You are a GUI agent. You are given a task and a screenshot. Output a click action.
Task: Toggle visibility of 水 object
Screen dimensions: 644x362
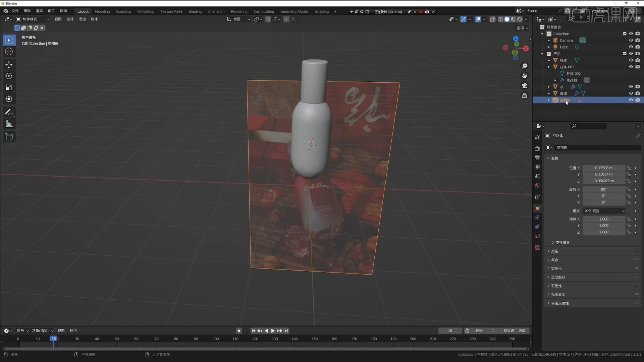[631, 86]
